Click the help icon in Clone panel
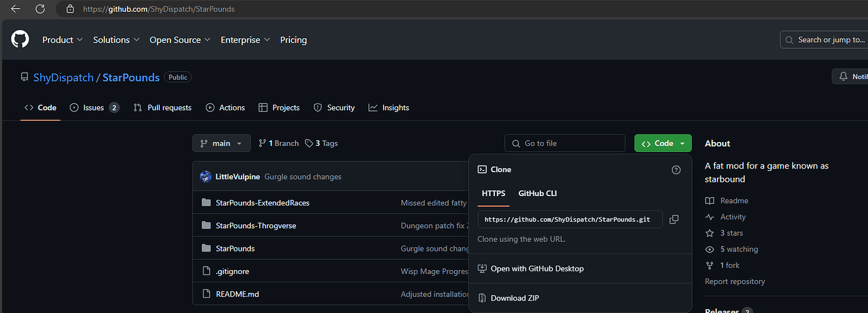 676,170
